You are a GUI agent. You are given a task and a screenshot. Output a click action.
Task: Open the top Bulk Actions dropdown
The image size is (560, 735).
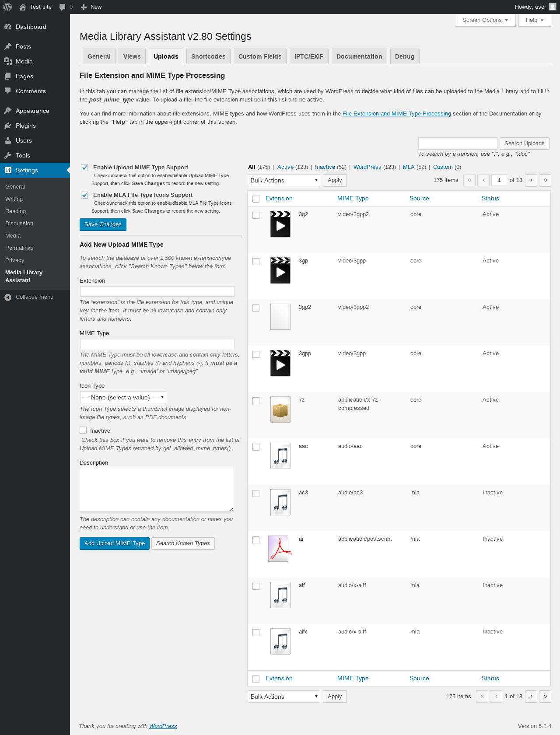[x=284, y=180]
